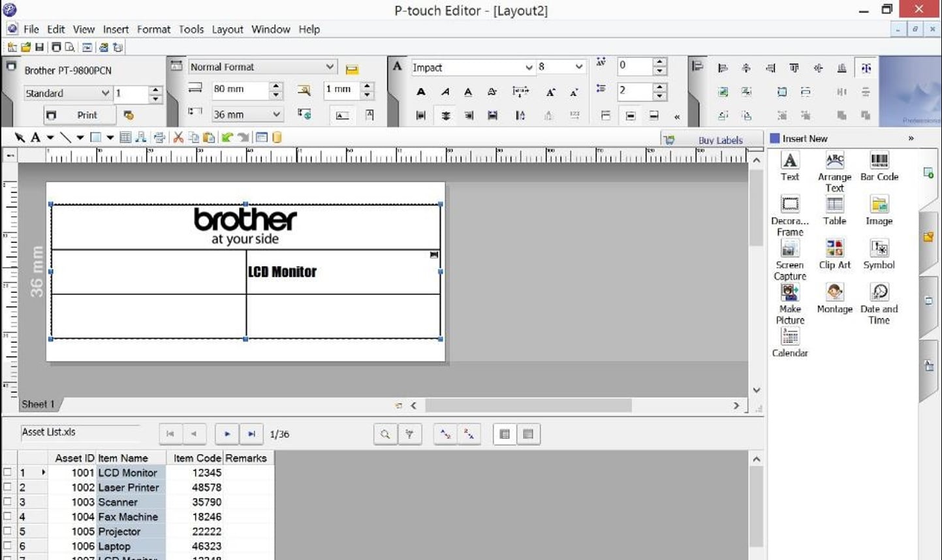
Task: Click the Paste clipboard icon
Action: pyautogui.click(x=209, y=137)
